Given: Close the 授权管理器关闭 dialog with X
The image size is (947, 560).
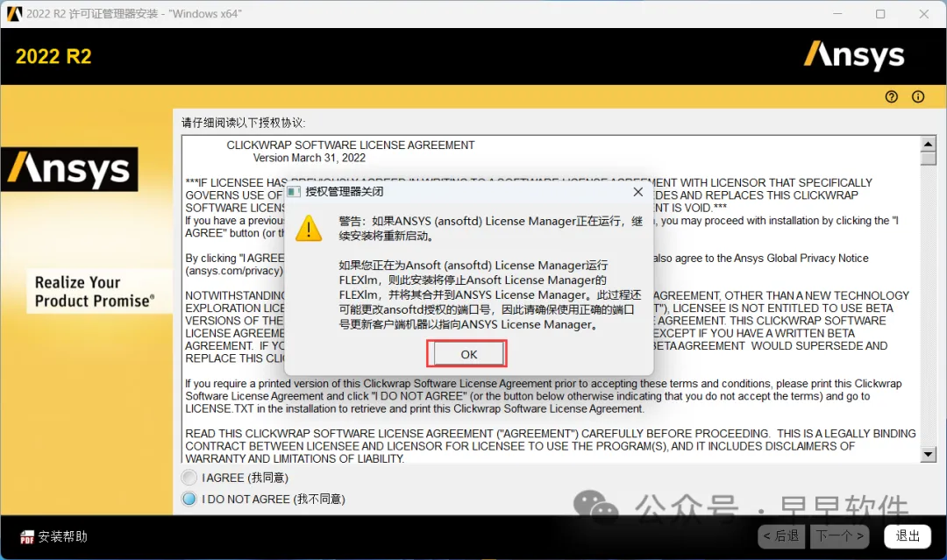Looking at the screenshot, I should coord(637,192).
